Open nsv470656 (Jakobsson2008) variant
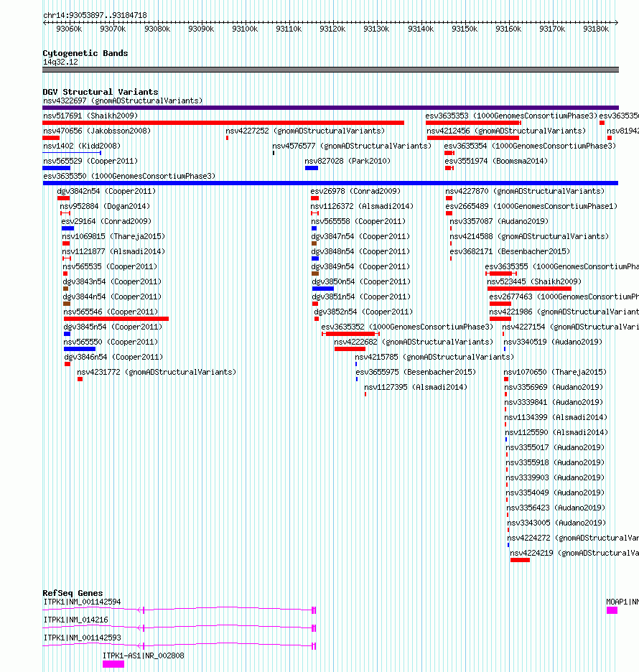The width and height of the screenshot is (639, 672). 97,131
